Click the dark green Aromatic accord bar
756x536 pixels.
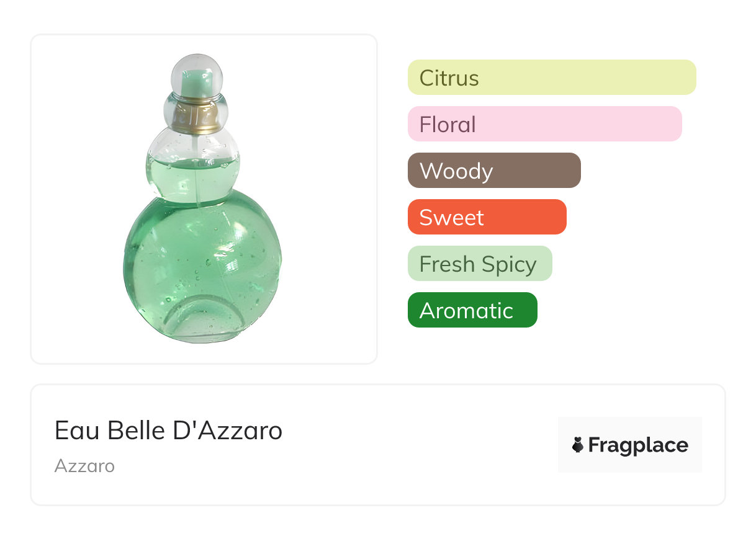(472, 310)
